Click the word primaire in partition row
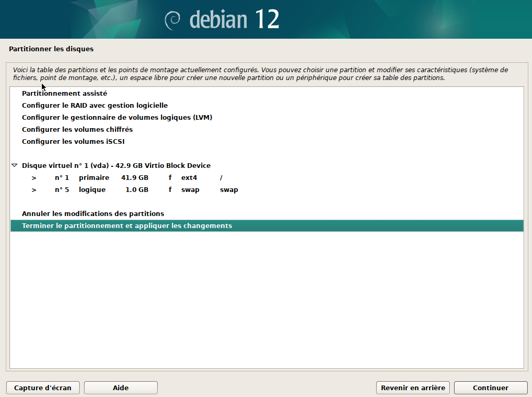This screenshot has width=532, height=397. (x=94, y=178)
